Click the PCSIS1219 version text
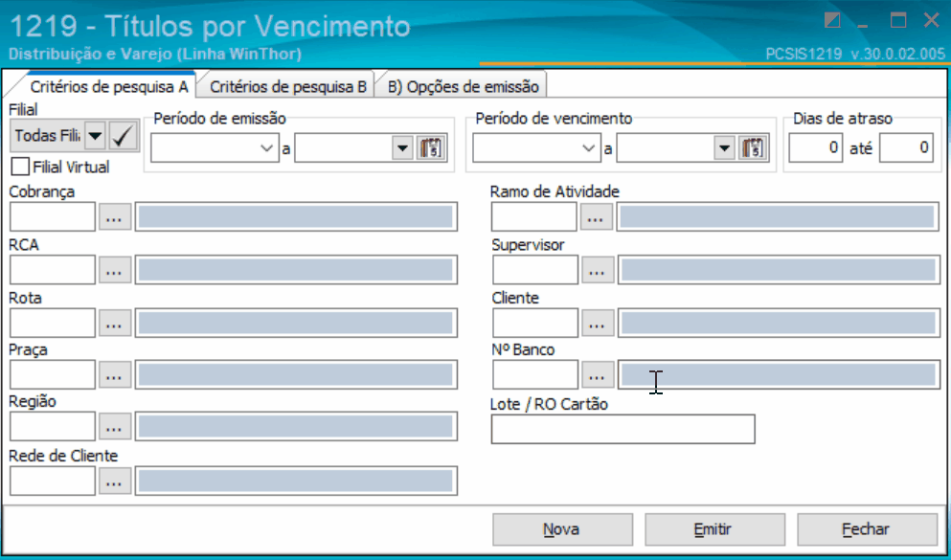Viewport: 951px width, 560px height. click(855, 55)
